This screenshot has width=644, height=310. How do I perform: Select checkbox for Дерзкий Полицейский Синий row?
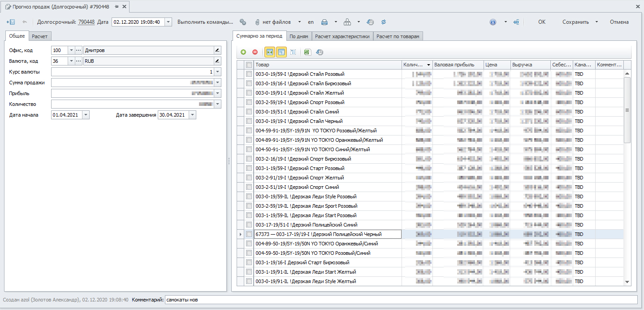pyautogui.click(x=249, y=225)
